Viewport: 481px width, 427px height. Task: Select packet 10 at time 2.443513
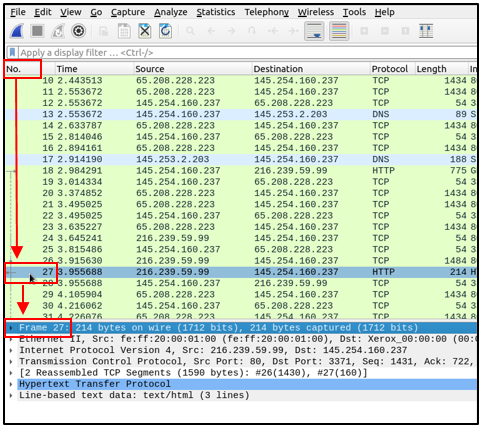click(x=241, y=80)
